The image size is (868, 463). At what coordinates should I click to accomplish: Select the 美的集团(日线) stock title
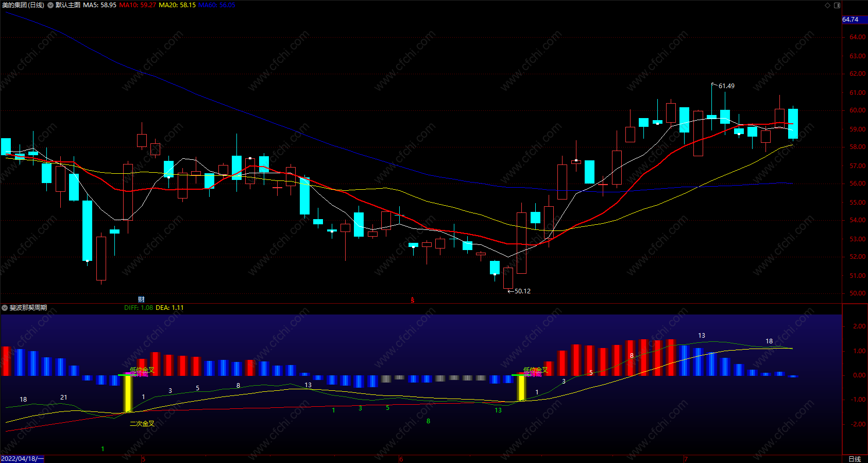coord(23,5)
